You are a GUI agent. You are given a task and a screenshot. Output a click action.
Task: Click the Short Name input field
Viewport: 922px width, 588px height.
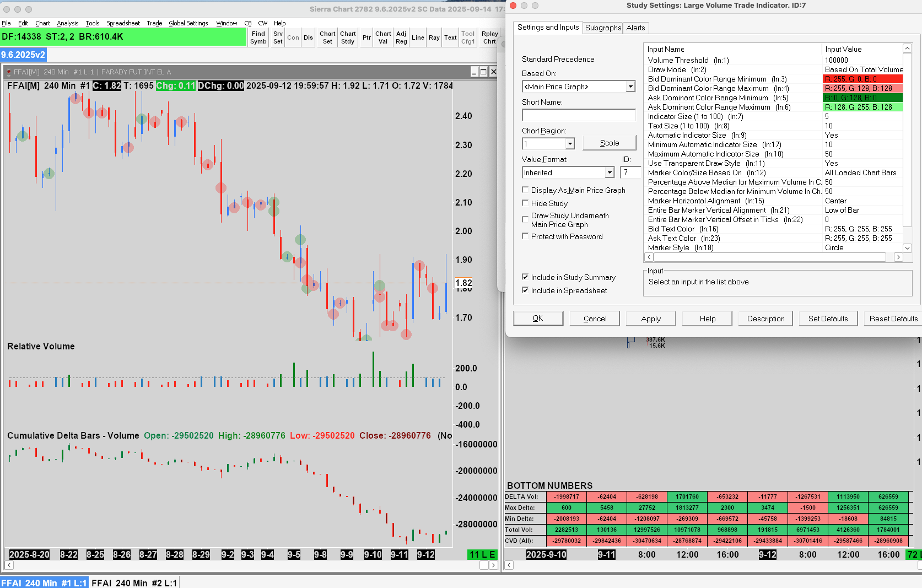579,115
